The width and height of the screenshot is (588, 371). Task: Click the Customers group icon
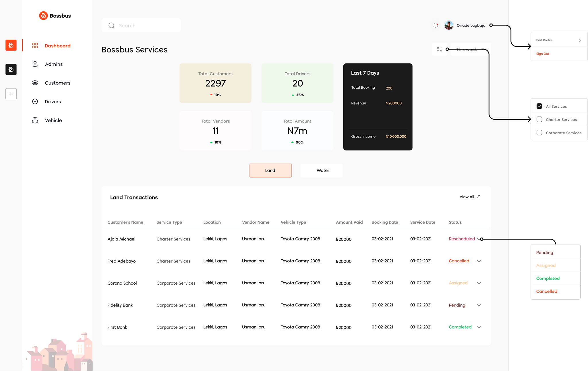pos(35,83)
